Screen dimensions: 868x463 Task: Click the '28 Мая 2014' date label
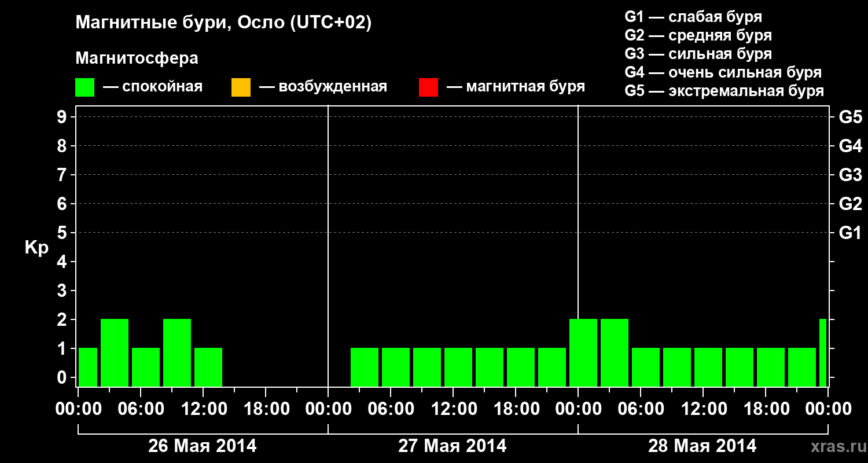(703, 446)
